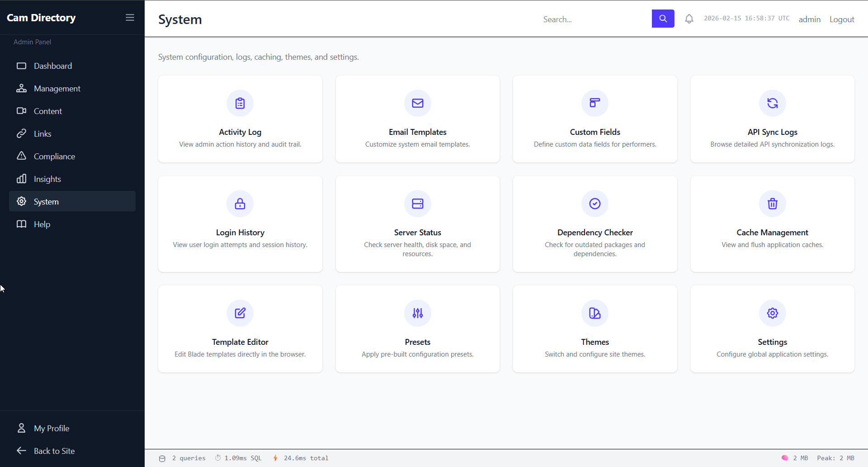The width and height of the screenshot is (868, 467).
Task: Open the Themes card title
Action: point(595,342)
